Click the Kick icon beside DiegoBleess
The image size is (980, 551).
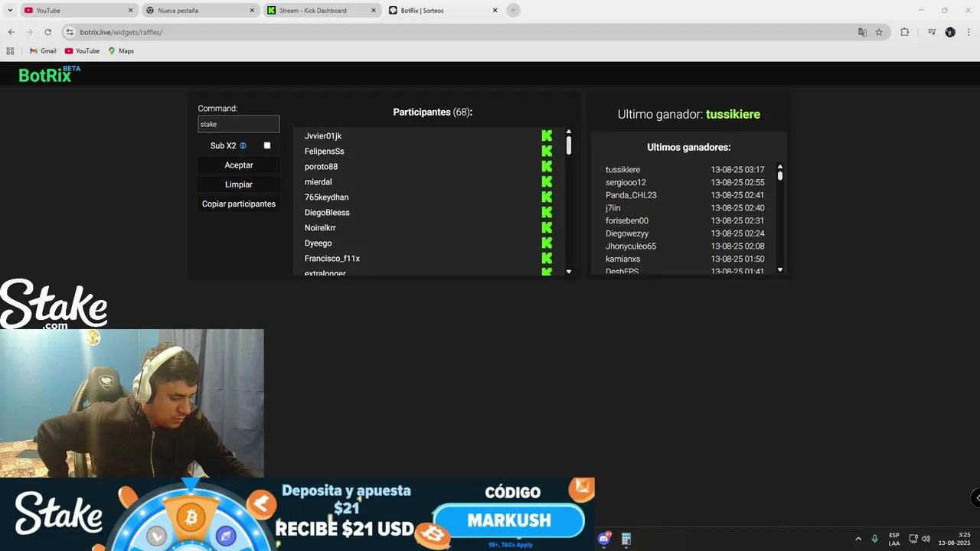tap(547, 212)
